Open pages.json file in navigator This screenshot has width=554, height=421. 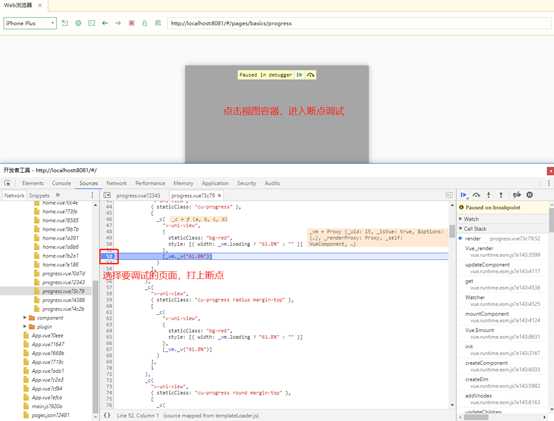pos(50,415)
